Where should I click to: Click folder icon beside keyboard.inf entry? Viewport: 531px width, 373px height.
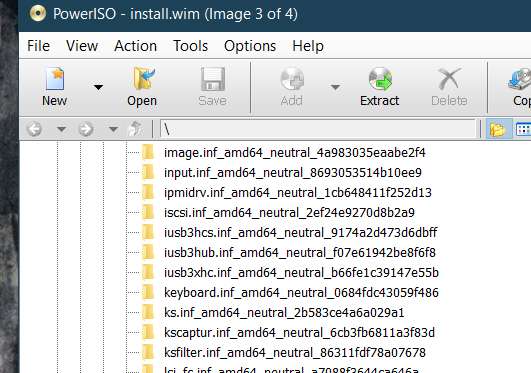tap(148, 292)
